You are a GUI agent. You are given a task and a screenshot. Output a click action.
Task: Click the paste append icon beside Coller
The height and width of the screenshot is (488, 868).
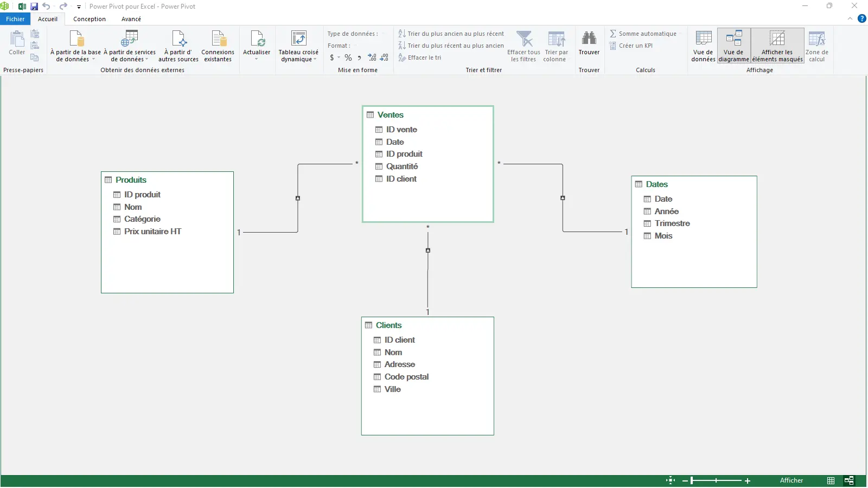point(35,34)
